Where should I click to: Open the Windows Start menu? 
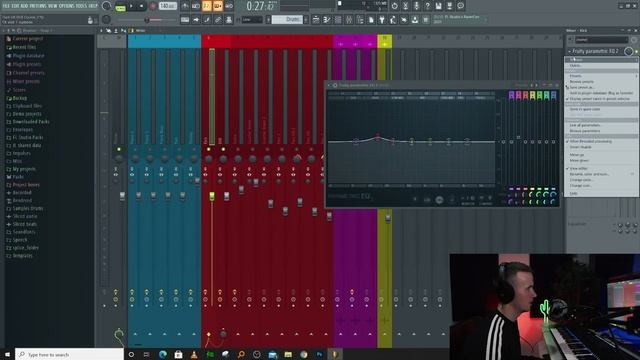pyautogui.click(x=7, y=354)
